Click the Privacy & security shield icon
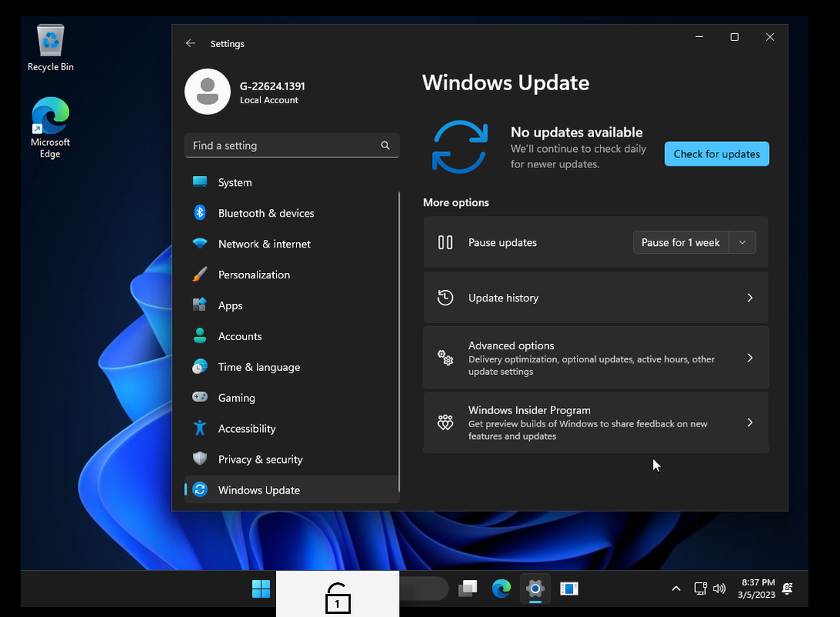 click(x=200, y=458)
